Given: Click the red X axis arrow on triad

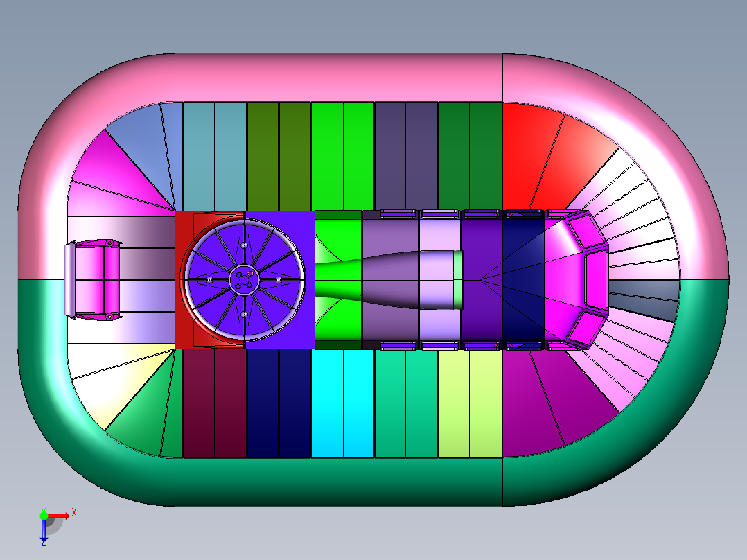Looking at the screenshot, I should (x=59, y=516).
